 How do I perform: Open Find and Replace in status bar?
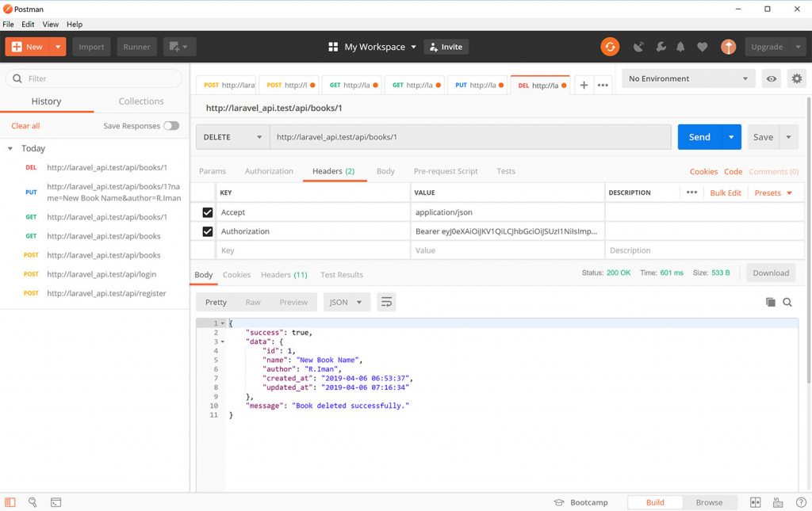33,502
